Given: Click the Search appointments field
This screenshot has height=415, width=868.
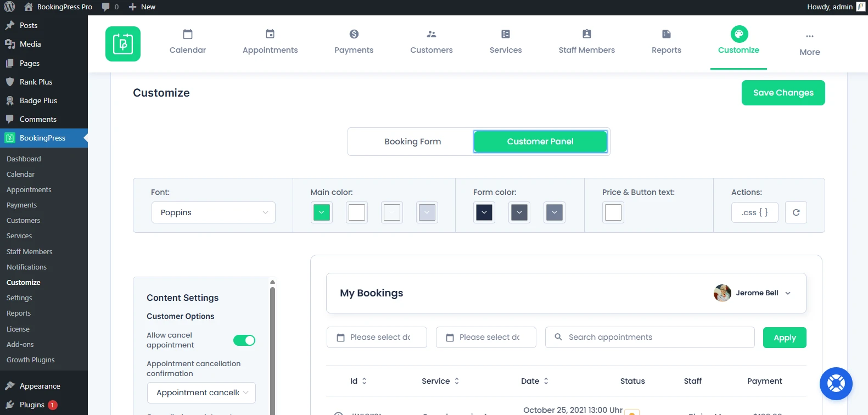Looking at the screenshot, I should [x=650, y=338].
